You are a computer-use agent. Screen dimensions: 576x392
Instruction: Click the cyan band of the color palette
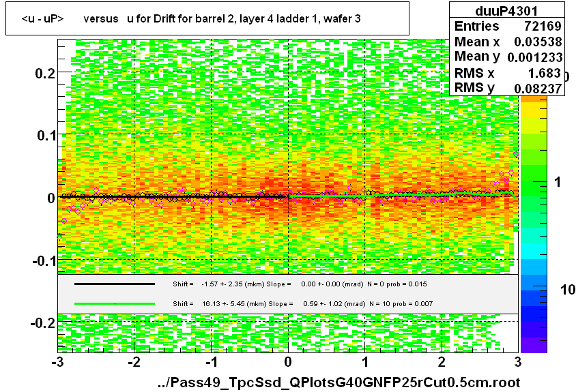coord(534,252)
